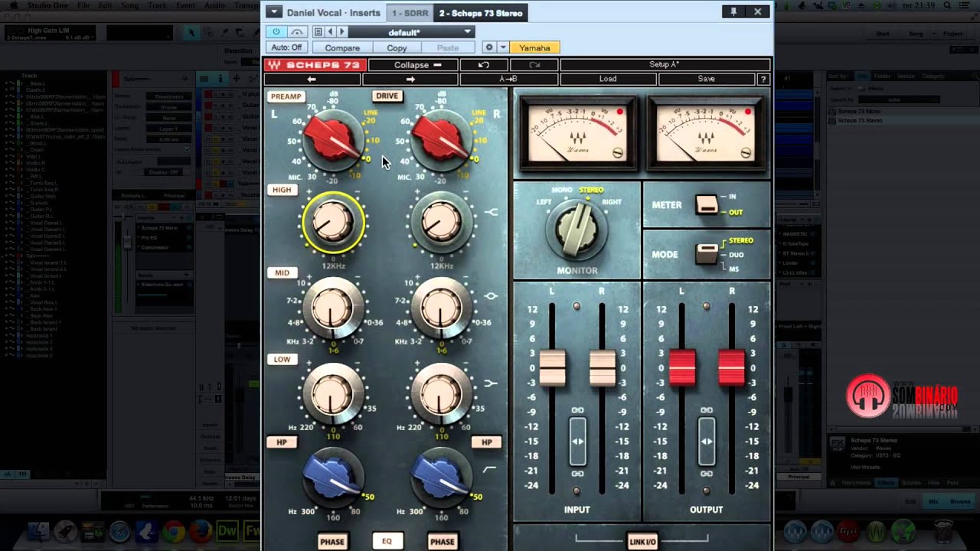The image size is (980, 551).
Task: Click the Waves undo arrow icon
Action: click(483, 65)
